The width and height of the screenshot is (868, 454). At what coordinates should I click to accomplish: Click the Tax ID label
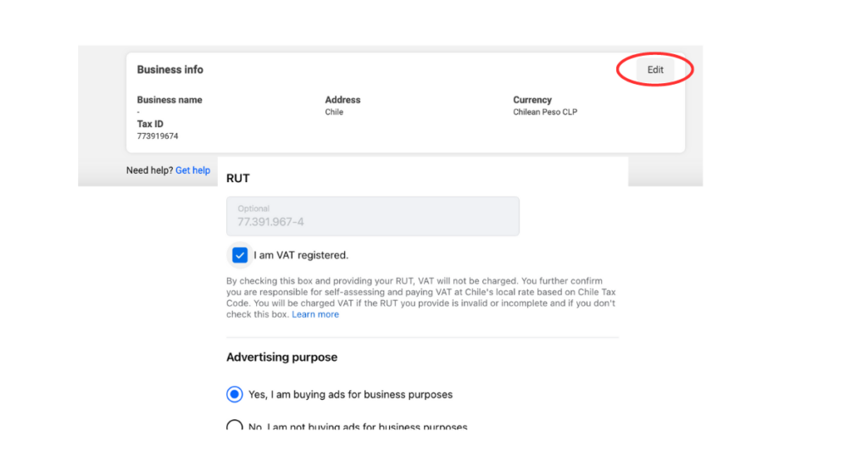(150, 124)
